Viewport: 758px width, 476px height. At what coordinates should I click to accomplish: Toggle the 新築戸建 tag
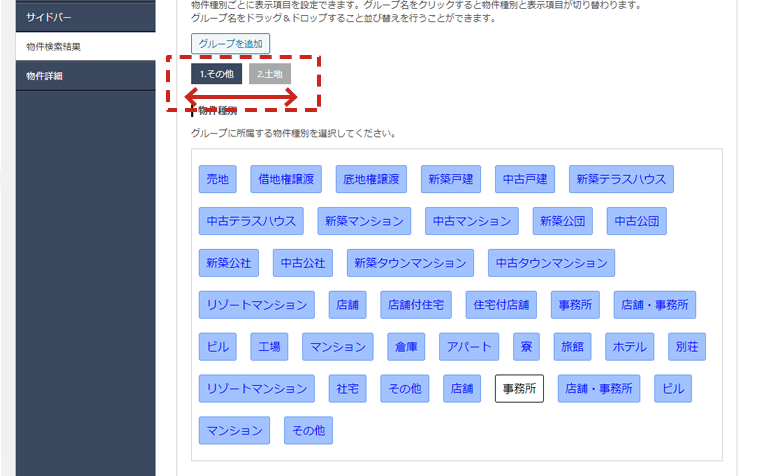(x=450, y=179)
